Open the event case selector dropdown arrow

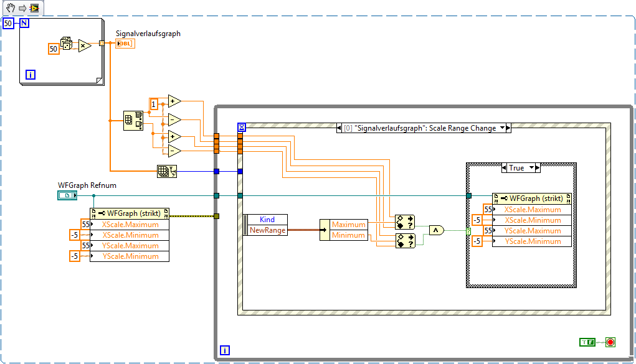[x=503, y=128]
